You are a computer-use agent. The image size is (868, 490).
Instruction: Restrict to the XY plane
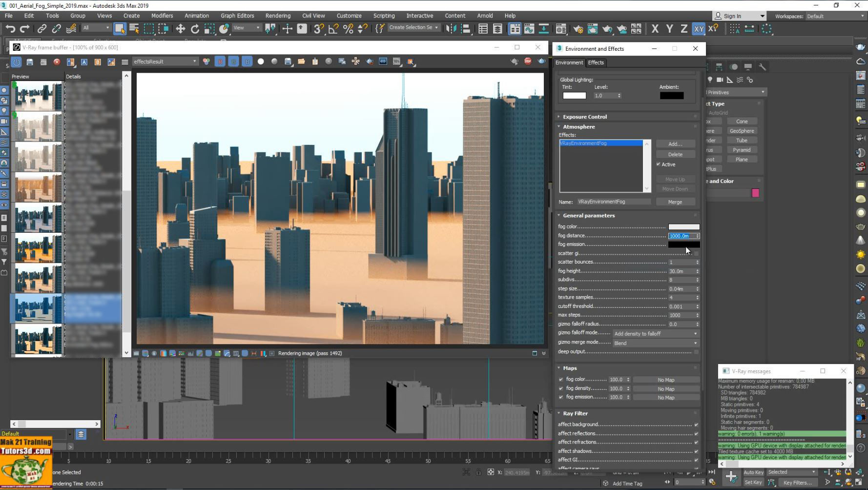click(x=699, y=29)
